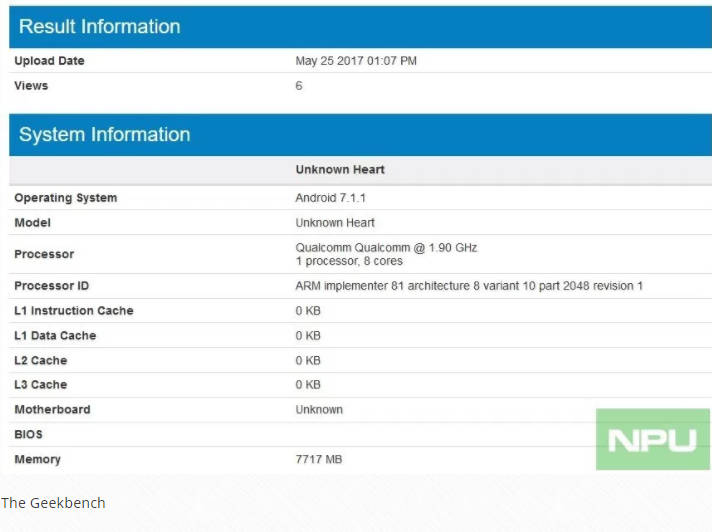Click the Result Information header
The width and height of the screenshot is (712, 532).
[x=100, y=27]
